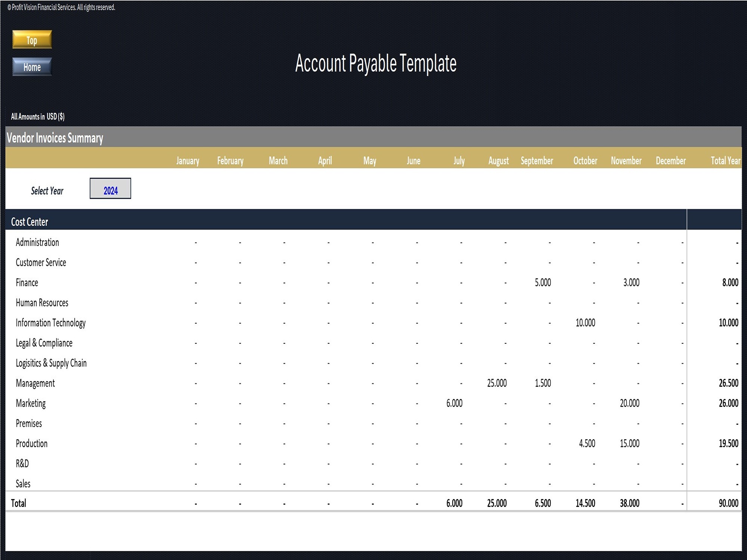Click the All Amounts in USD label

[x=37, y=116]
